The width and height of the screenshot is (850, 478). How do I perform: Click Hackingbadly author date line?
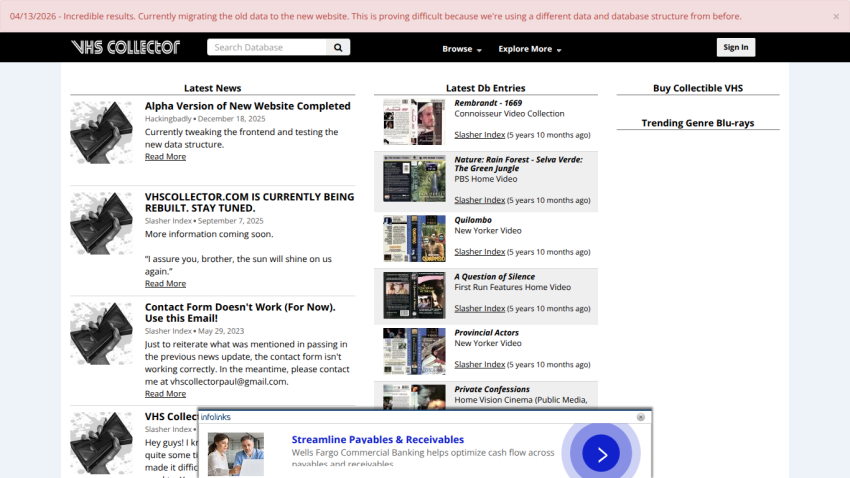[205, 119]
